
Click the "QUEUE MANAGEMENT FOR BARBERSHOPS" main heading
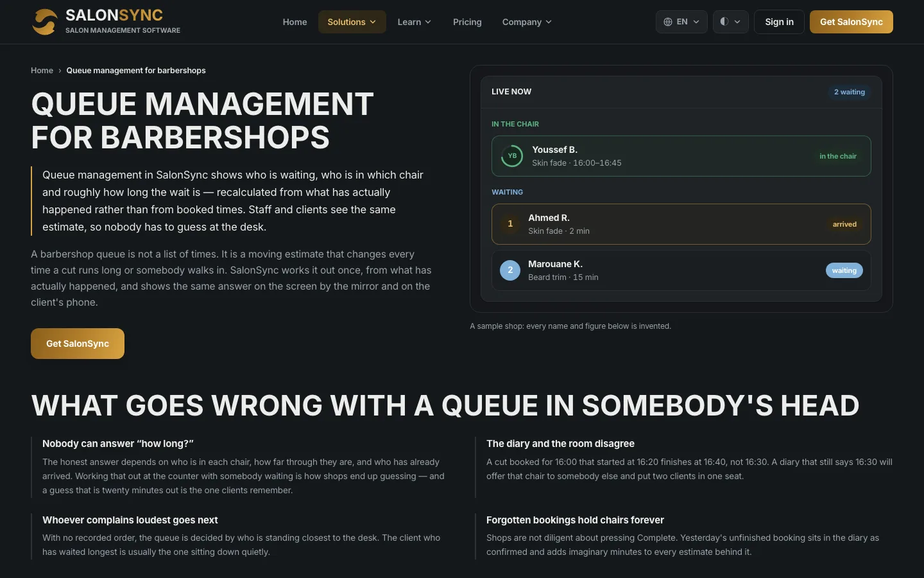pyautogui.click(x=203, y=121)
